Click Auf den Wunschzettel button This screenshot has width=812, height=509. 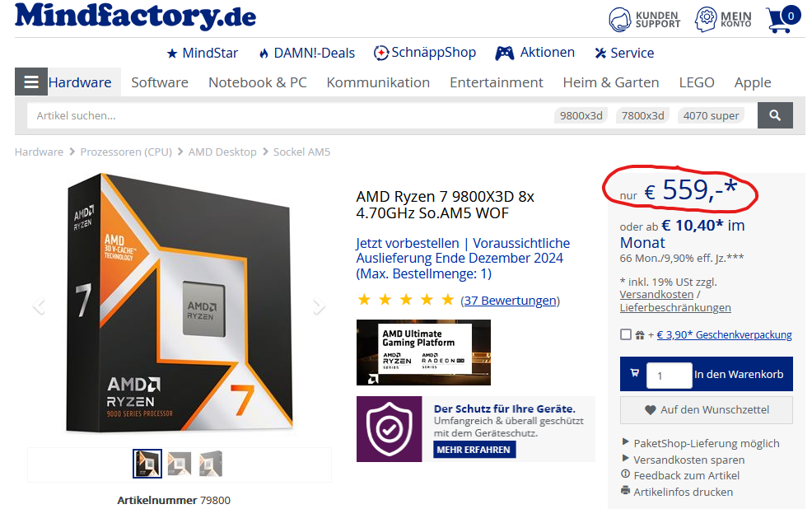pyautogui.click(x=707, y=410)
